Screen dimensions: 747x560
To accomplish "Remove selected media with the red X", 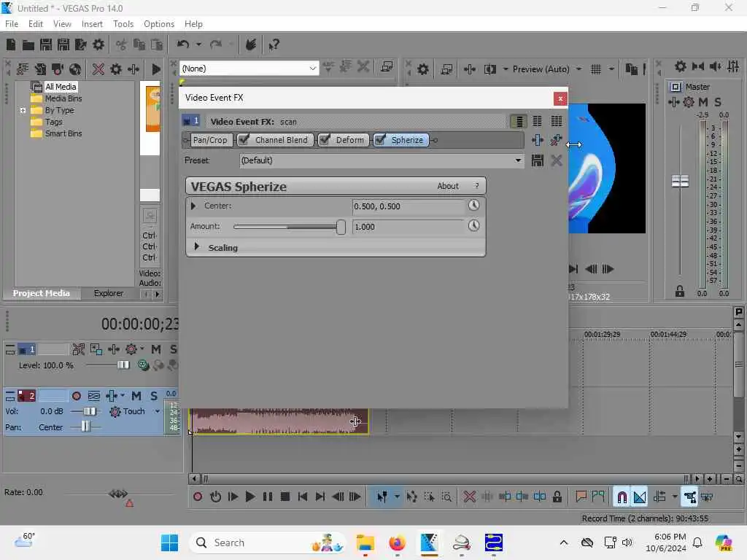I will point(98,69).
